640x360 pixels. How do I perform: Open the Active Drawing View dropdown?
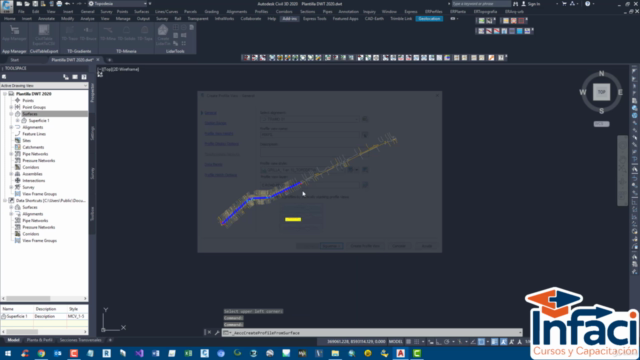click(44, 86)
